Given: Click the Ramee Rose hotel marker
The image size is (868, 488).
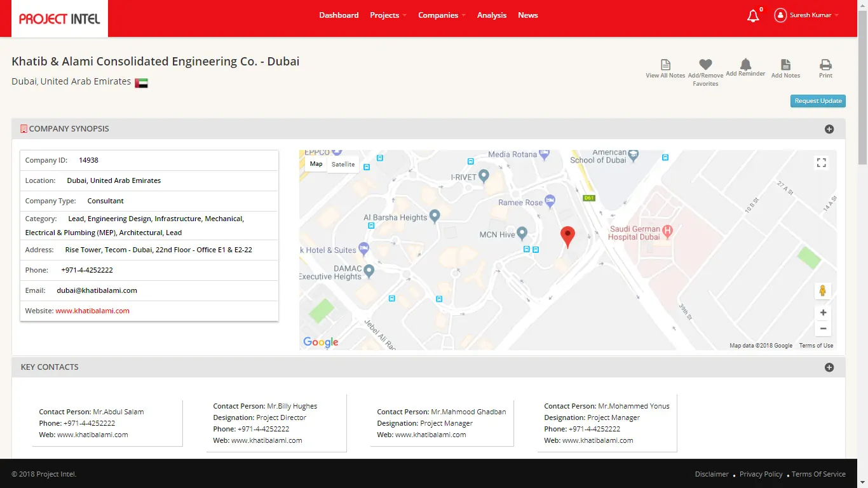Looking at the screenshot, I should click(x=550, y=201).
